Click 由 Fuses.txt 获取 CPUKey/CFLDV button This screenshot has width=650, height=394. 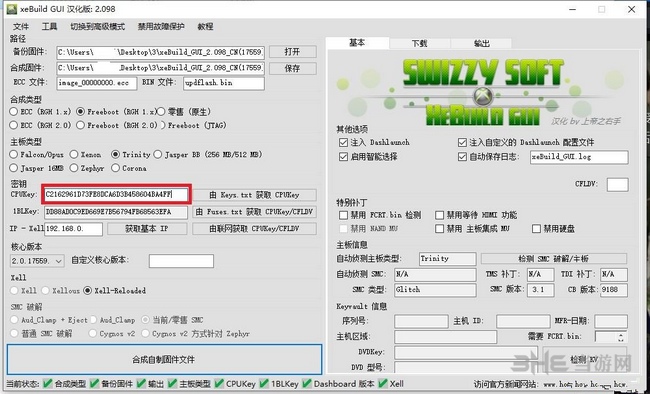tap(255, 212)
